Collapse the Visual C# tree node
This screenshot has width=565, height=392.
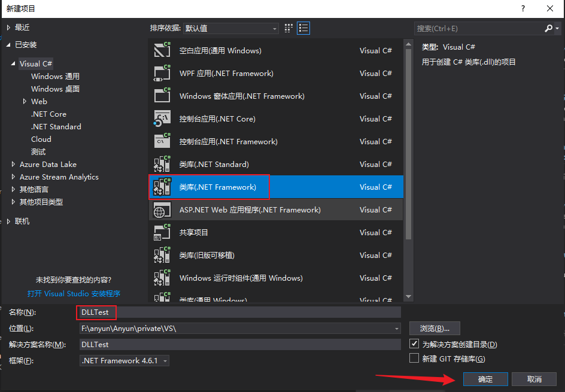point(13,64)
